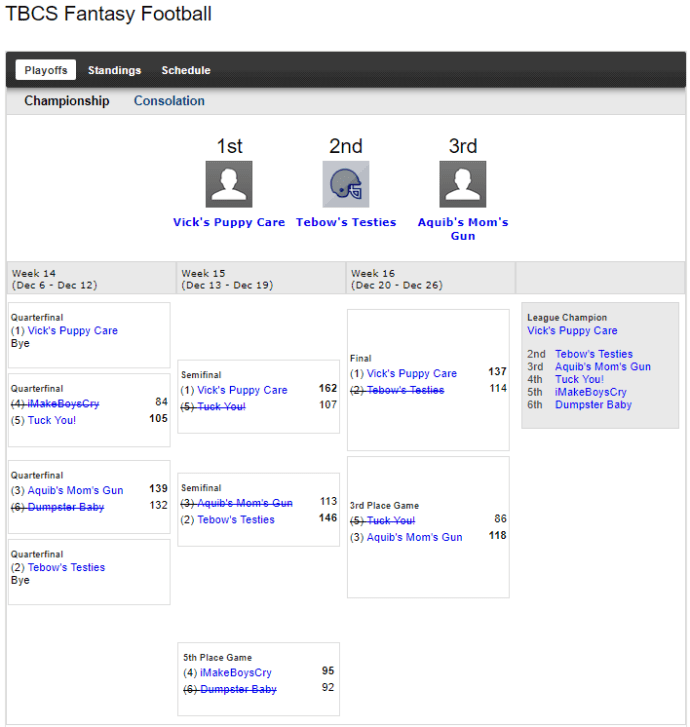Click iMakeBoysCry in the Quarterfinal box

(x=64, y=404)
